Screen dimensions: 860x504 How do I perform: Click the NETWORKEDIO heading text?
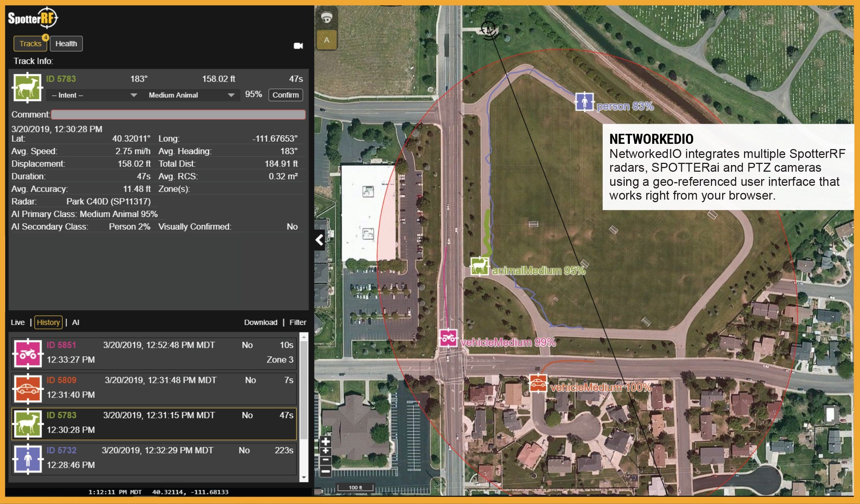coord(651,139)
